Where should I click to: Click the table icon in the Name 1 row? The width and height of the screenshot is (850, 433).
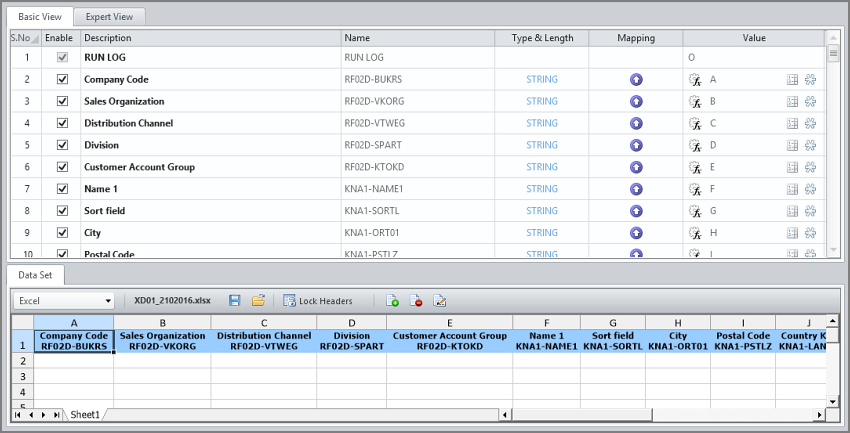[x=792, y=189]
